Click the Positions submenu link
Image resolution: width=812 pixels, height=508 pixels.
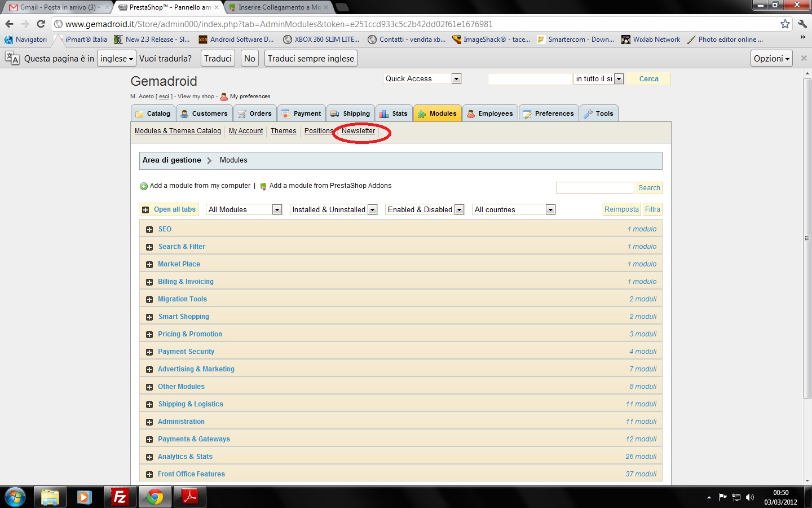[319, 131]
